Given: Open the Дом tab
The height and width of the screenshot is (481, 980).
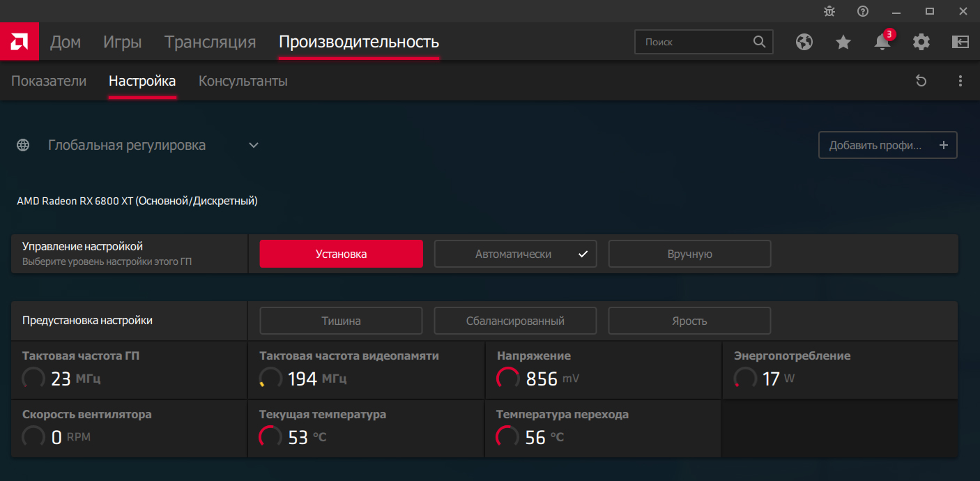Looking at the screenshot, I should coord(66,42).
